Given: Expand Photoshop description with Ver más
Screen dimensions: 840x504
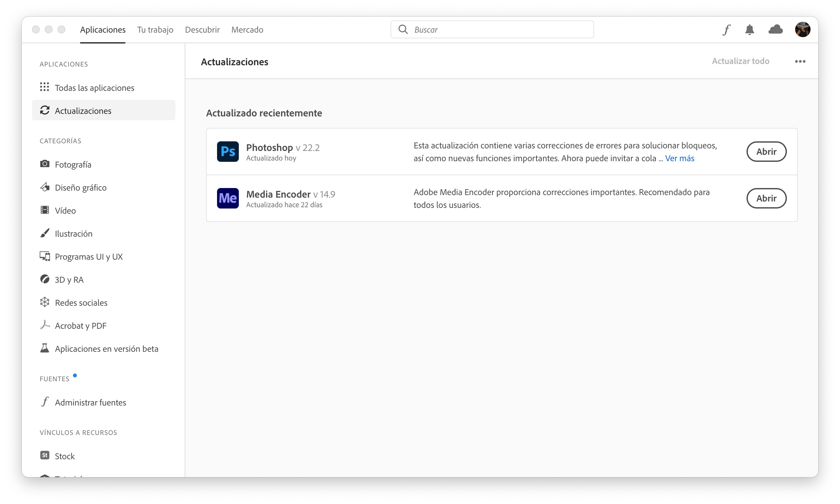Looking at the screenshot, I should (x=680, y=158).
